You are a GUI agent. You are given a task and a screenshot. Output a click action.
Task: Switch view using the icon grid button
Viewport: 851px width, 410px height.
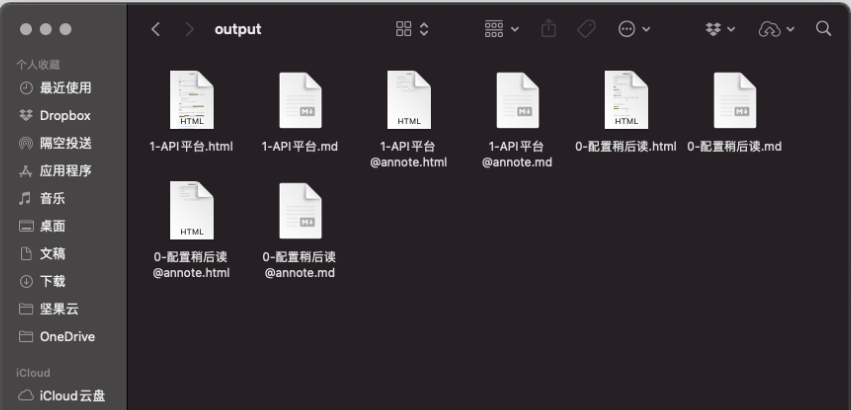pos(403,29)
